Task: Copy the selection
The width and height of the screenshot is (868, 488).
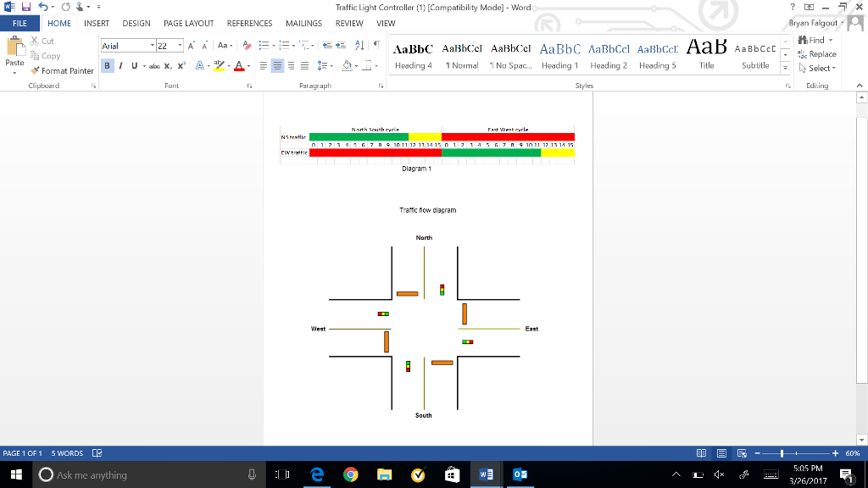Action: point(45,56)
